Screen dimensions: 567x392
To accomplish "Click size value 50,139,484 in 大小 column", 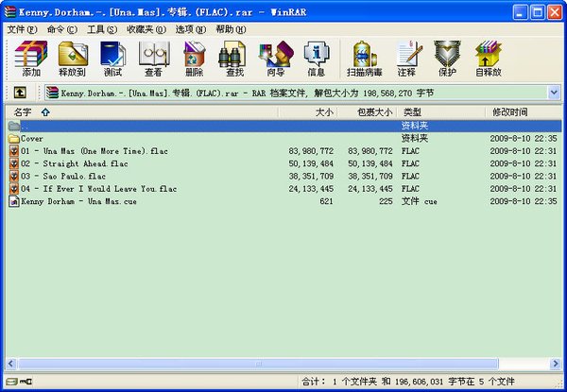I will (311, 163).
